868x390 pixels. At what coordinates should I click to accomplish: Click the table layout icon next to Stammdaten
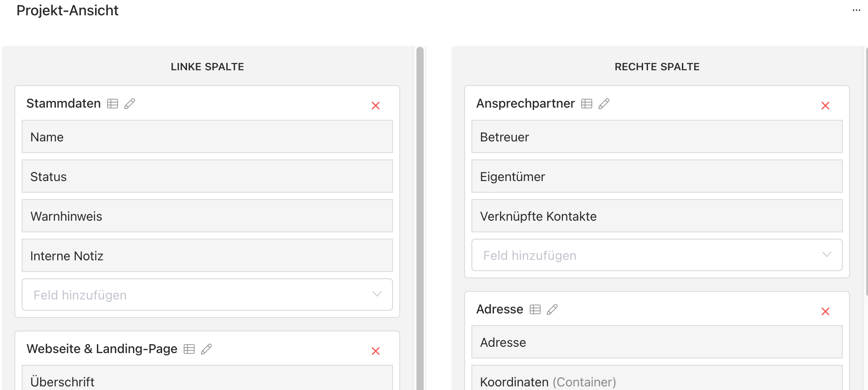113,104
